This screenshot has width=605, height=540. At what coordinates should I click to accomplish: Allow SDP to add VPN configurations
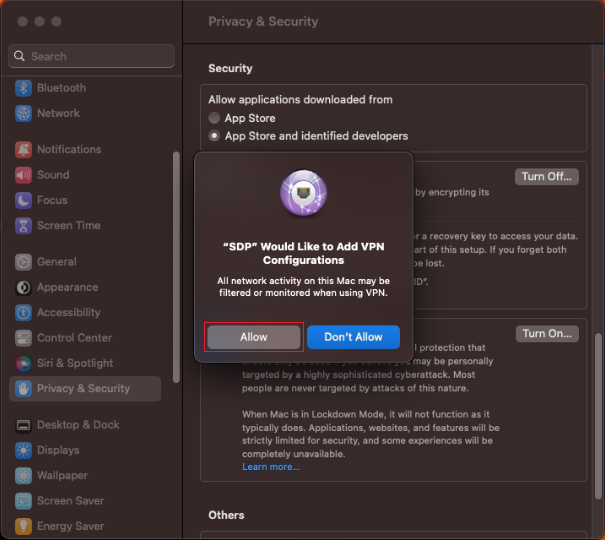point(254,337)
